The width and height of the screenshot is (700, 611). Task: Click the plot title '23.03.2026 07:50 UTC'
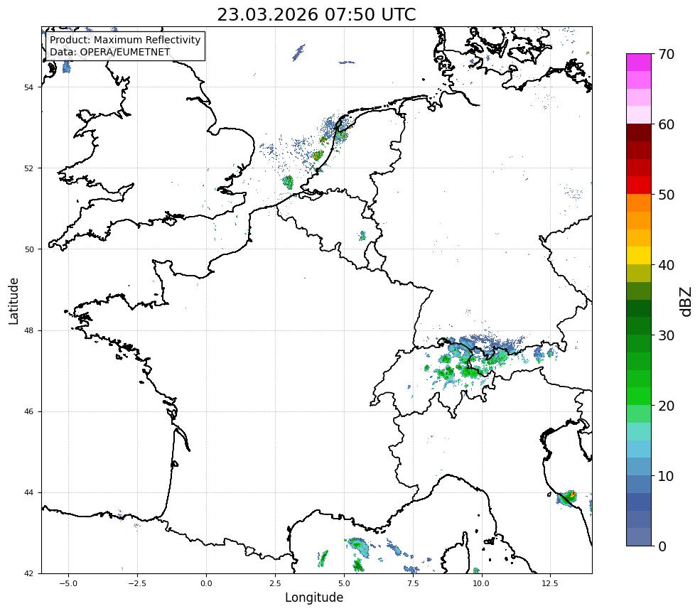(x=316, y=15)
